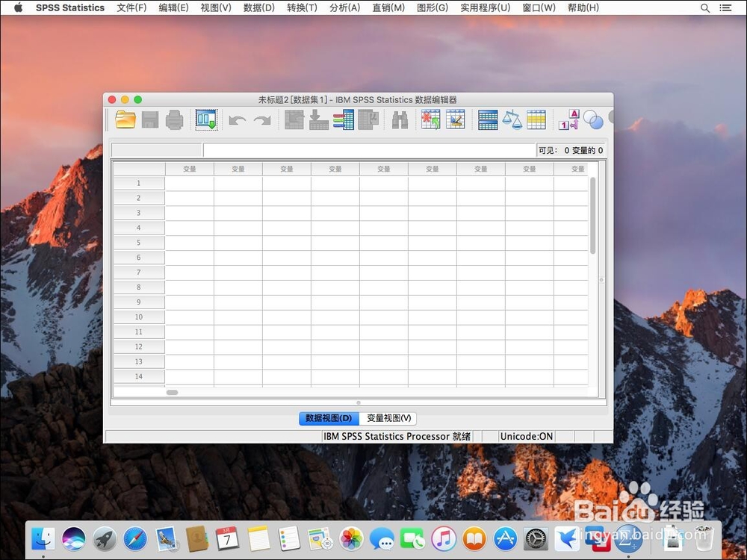This screenshot has height=560, width=747.
Task: Open iTunes from the Dock
Action: click(x=444, y=538)
